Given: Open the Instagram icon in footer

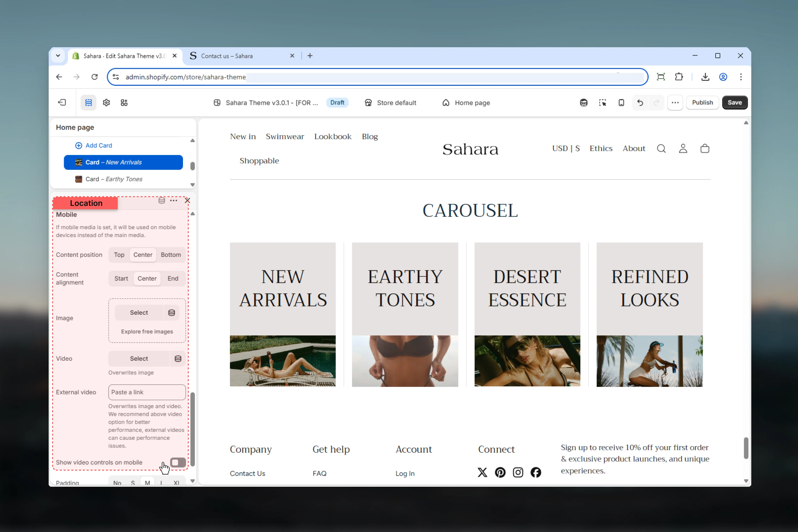Looking at the screenshot, I should (x=518, y=472).
